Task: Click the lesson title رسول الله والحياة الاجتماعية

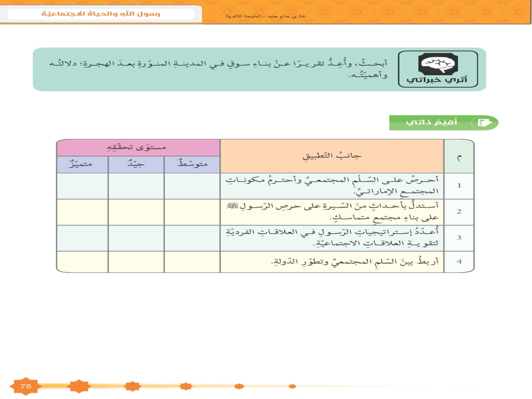Action: point(101,14)
